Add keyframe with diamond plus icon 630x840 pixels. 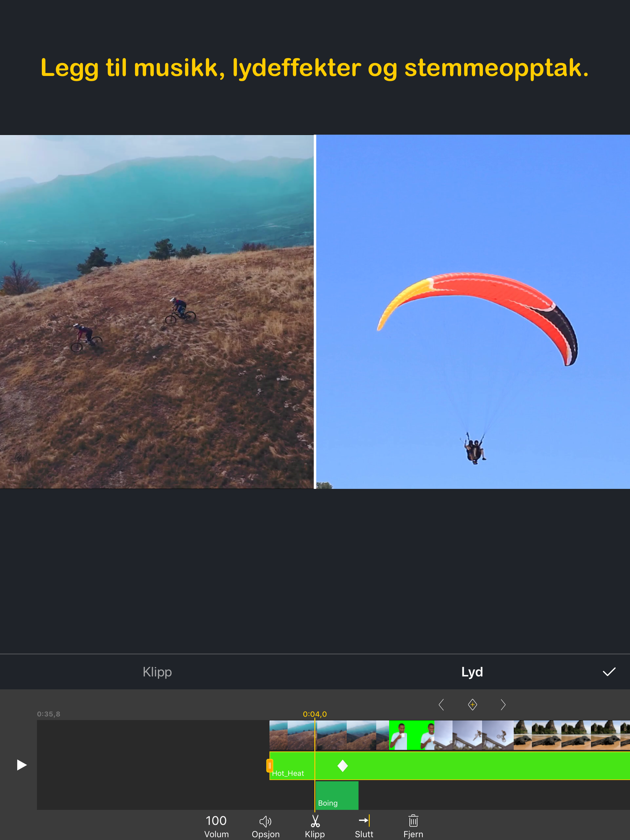[x=472, y=705]
